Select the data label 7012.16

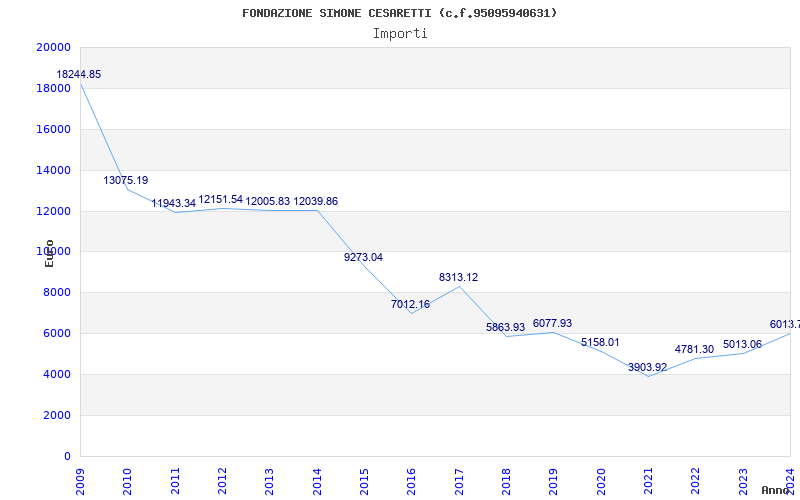[410, 305]
